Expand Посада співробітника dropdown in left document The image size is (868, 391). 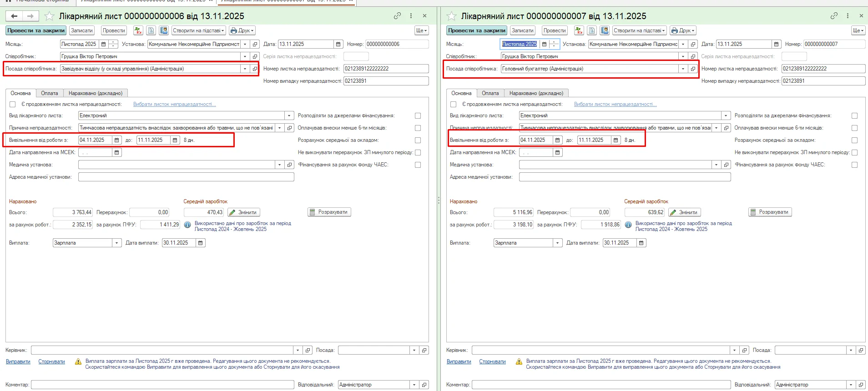pos(245,69)
